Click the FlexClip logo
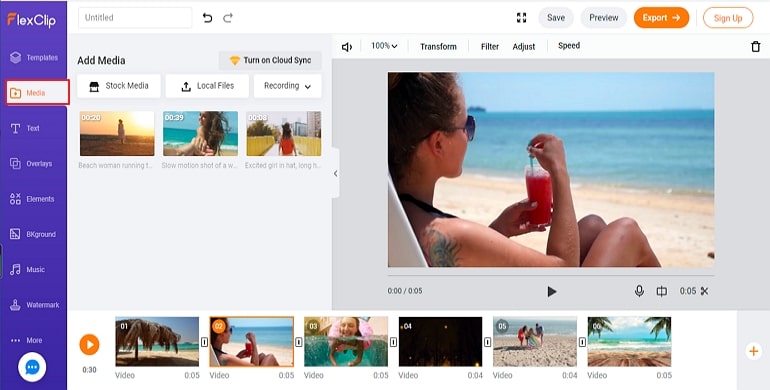The width and height of the screenshot is (770, 390). pyautogui.click(x=31, y=20)
